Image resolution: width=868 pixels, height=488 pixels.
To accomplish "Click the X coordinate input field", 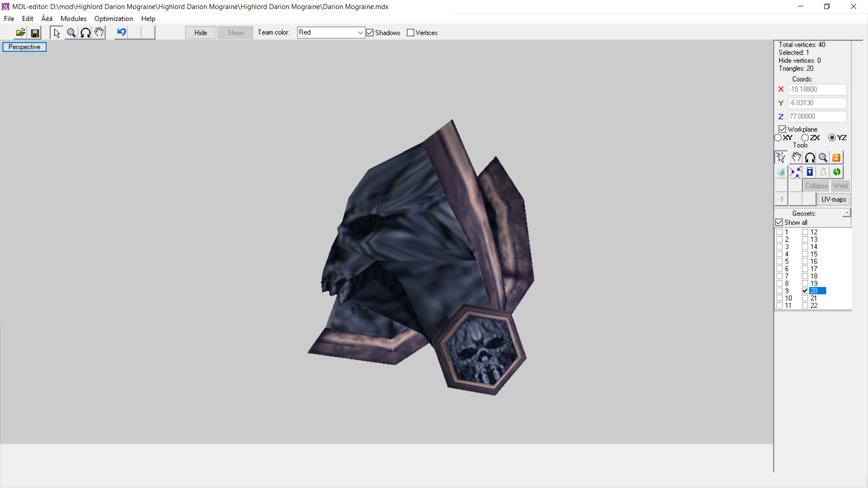I will [x=817, y=89].
